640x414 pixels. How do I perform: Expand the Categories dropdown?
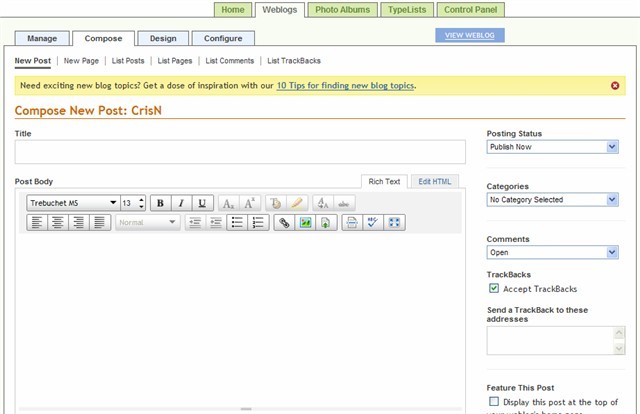click(x=552, y=200)
